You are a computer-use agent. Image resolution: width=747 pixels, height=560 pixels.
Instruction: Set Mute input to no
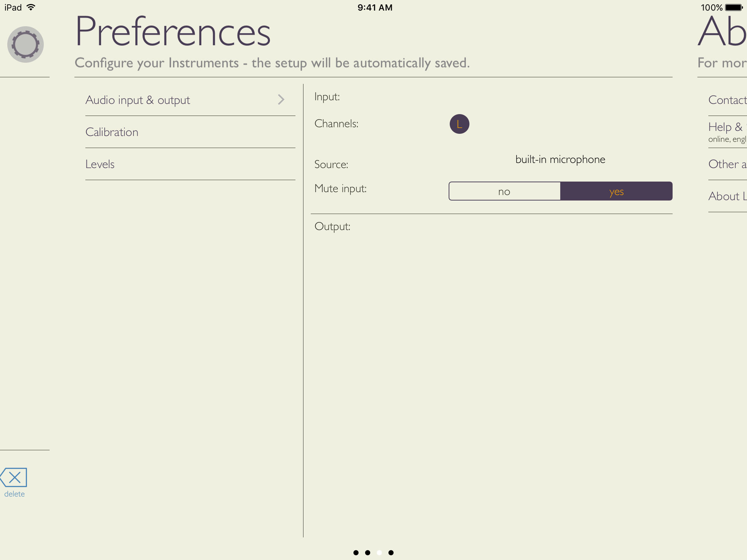(x=504, y=191)
